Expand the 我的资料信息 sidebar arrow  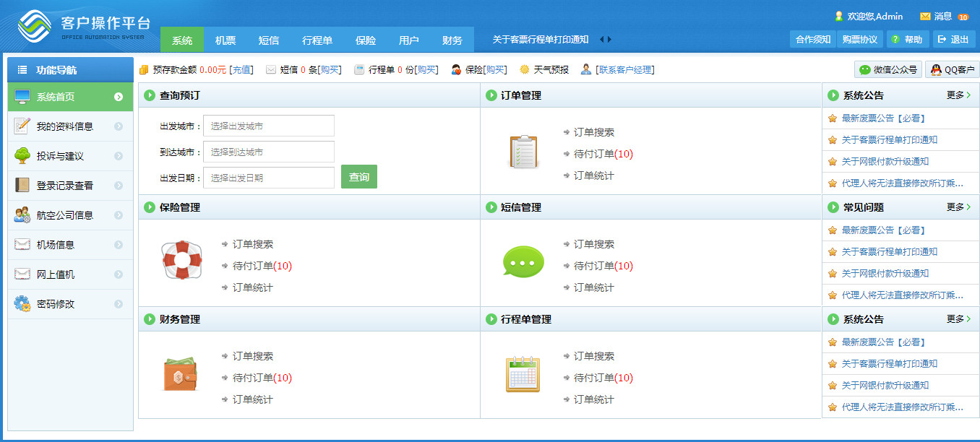click(119, 126)
